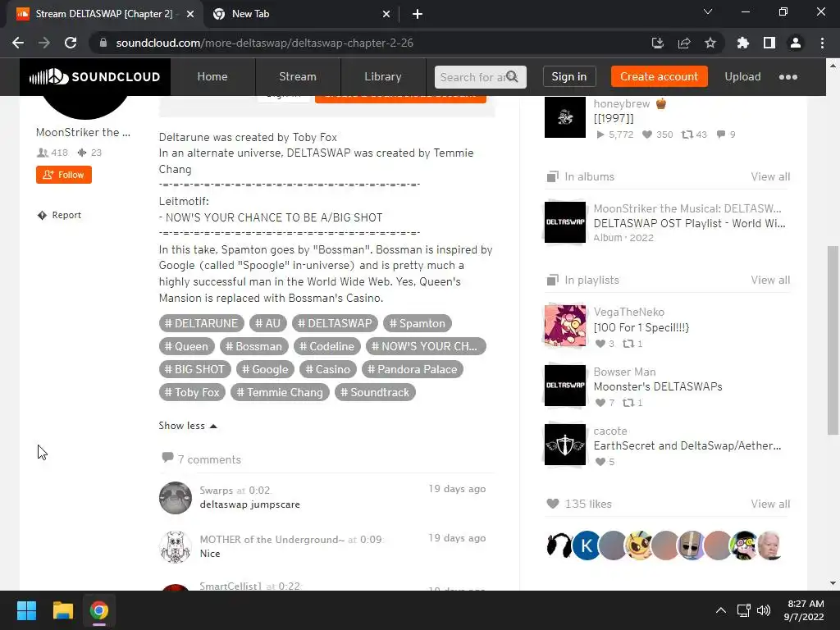The height and width of the screenshot is (630, 840).
Task: Open Stream in SoundCloud nav
Action: point(297,76)
